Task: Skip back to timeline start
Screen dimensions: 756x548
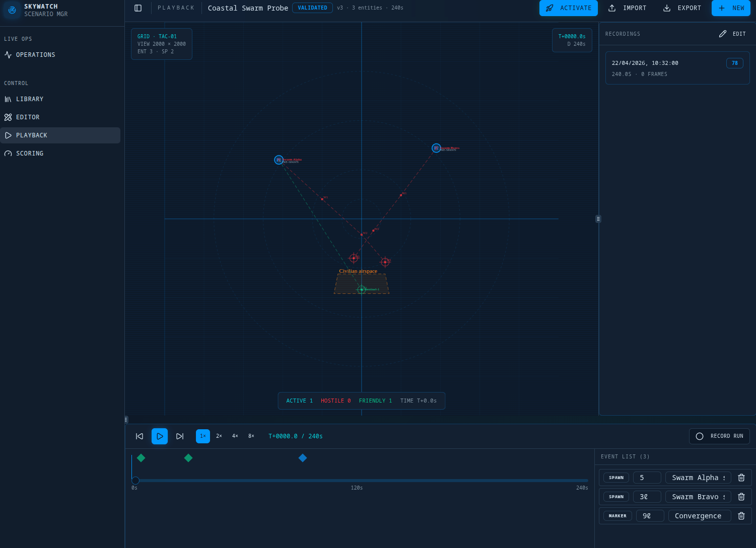Action: coord(140,436)
